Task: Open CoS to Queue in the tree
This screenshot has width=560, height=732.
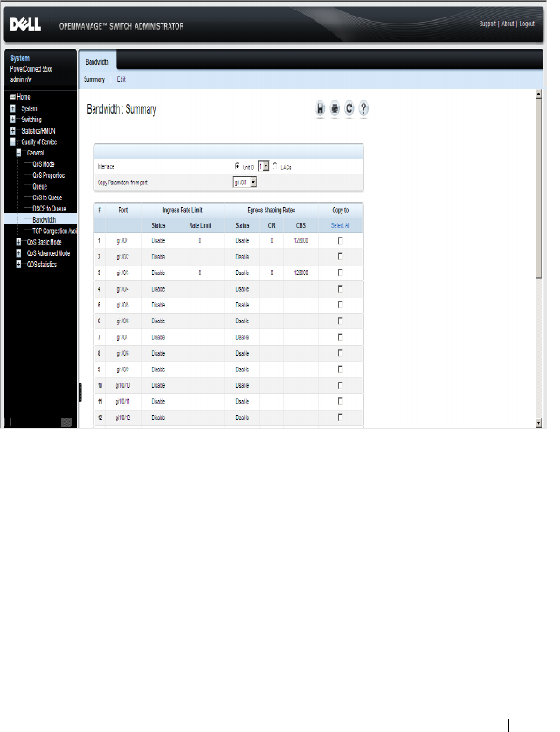Action: pyautogui.click(x=47, y=197)
